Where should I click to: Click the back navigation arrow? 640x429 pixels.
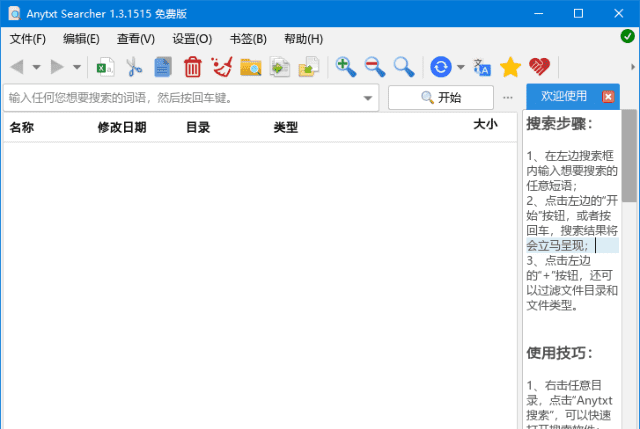click(17, 67)
